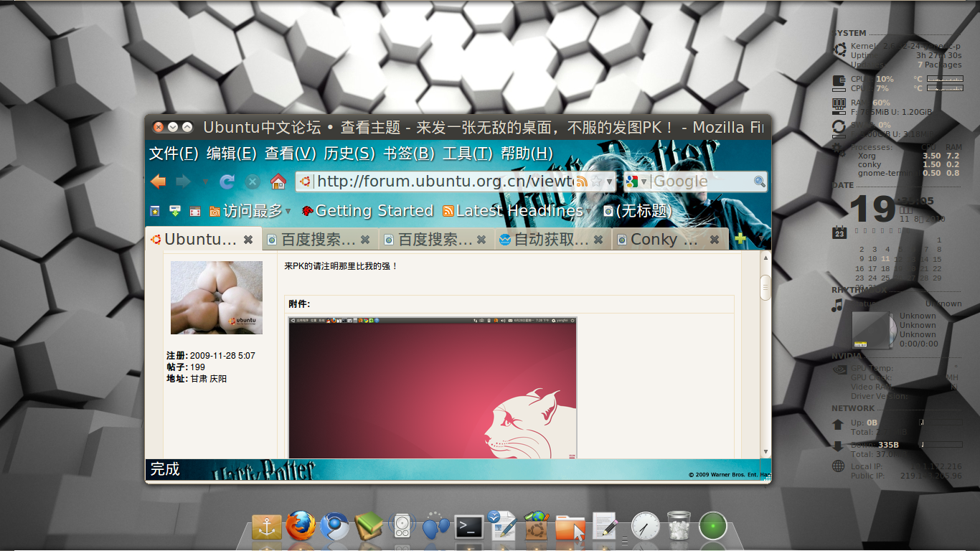Open the Google search engine selector
Screen dimensions: 980x551
(636, 182)
